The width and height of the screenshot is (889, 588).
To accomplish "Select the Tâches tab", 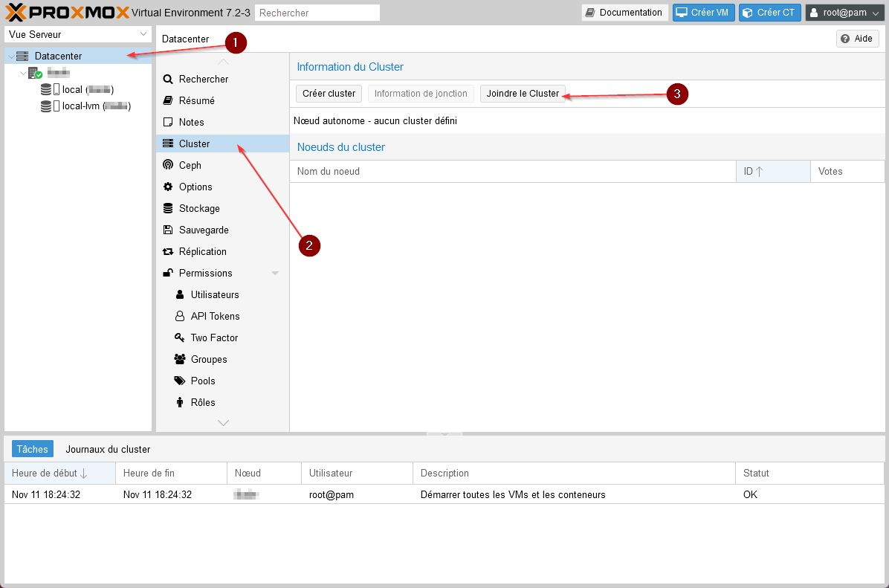I will click(33, 449).
